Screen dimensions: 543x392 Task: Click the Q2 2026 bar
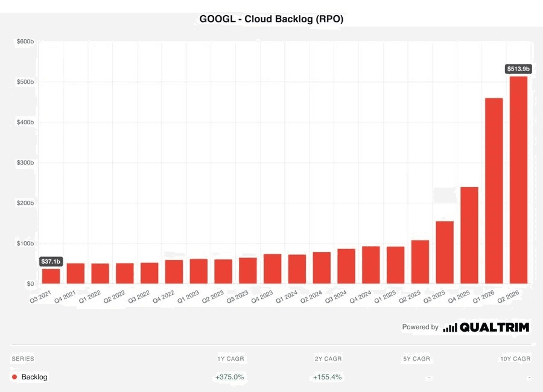coord(518,180)
